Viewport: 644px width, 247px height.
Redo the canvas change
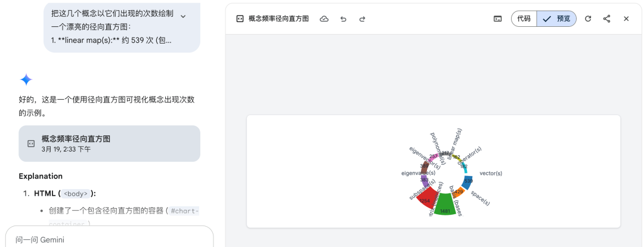363,19
